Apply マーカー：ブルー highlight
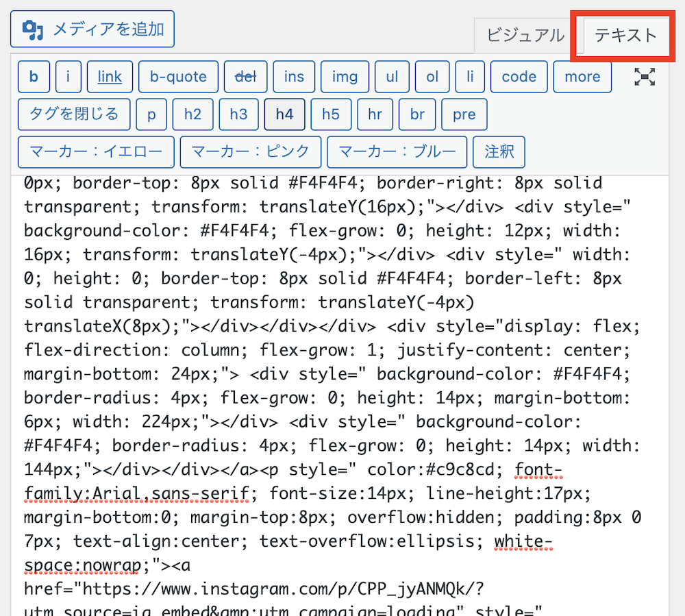Viewport: 685px width, 616px height. pos(397,152)
